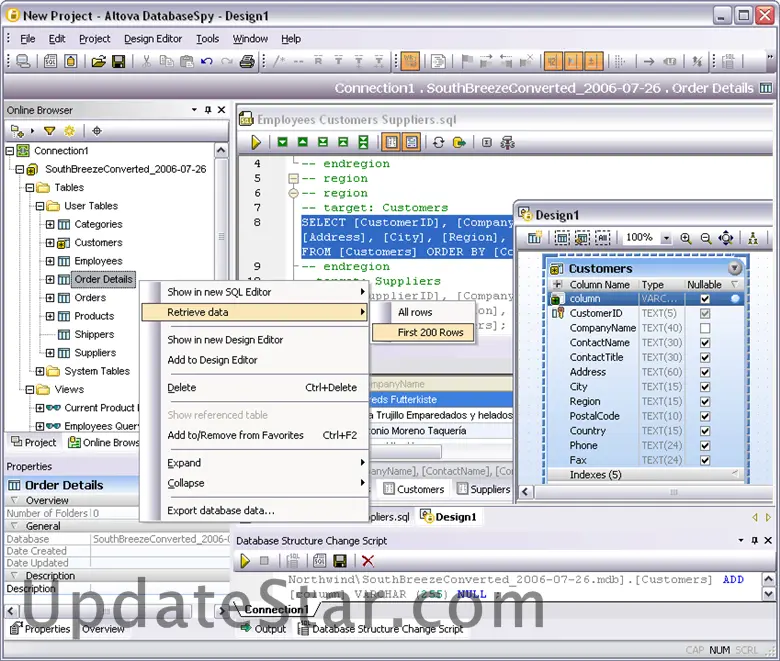Click Indexes (5) row in Customers table
Screen dimensions: 780x661
coord(646,475)
